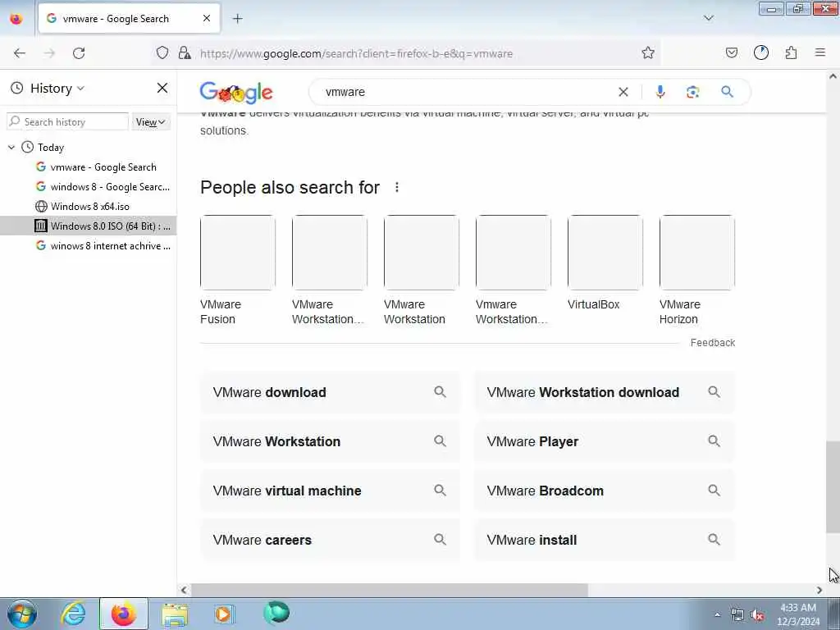
Task: Submit search with the magnifier icon
Action: point(727,92)
